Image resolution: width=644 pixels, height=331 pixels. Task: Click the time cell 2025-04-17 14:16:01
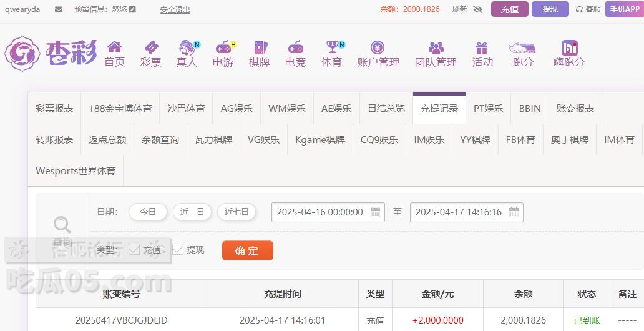[x=283, y=320]
